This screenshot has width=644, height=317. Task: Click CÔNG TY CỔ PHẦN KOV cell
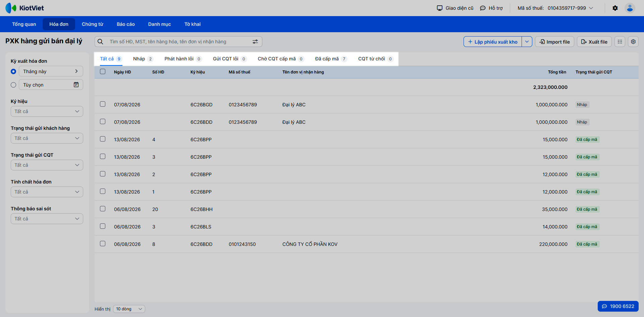[310, 244]
